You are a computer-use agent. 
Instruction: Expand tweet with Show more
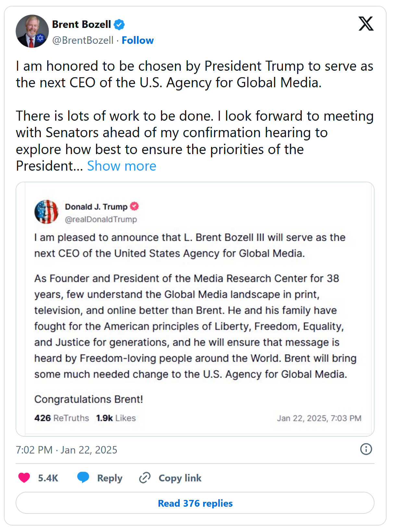[x=122, y=166]
